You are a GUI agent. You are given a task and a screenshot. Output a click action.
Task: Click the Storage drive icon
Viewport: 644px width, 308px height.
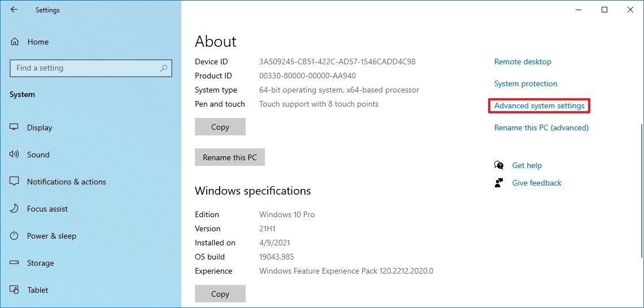pos(14,263)
